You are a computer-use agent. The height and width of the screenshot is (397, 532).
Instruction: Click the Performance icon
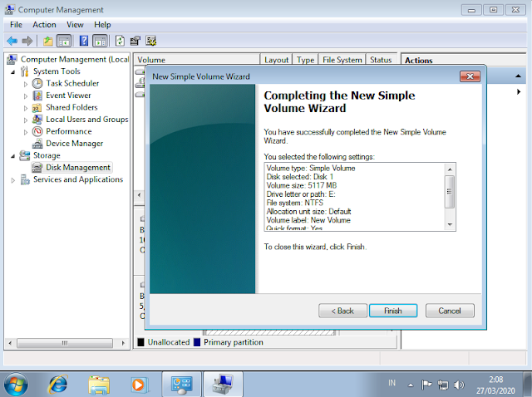[37, 131]
